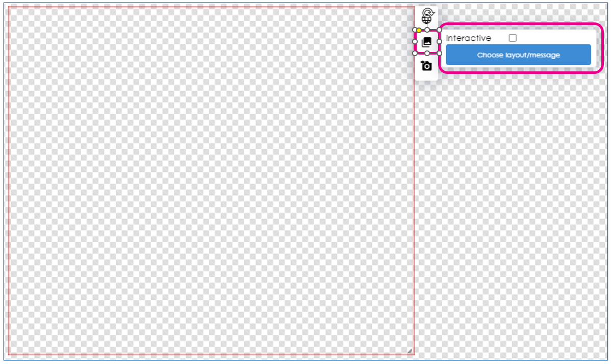The height and width of the screenshot is (364, 611).
Task: Click the top-middle selection handle
Action: pyautogui.click(x=426, y=30)
